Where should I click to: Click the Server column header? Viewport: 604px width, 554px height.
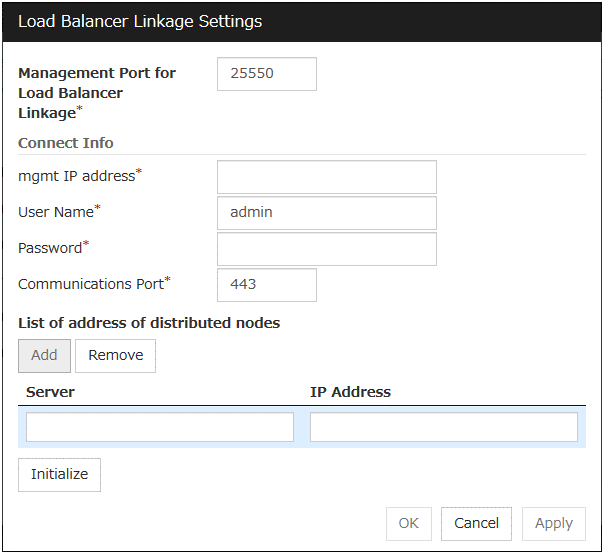(50, 392)
